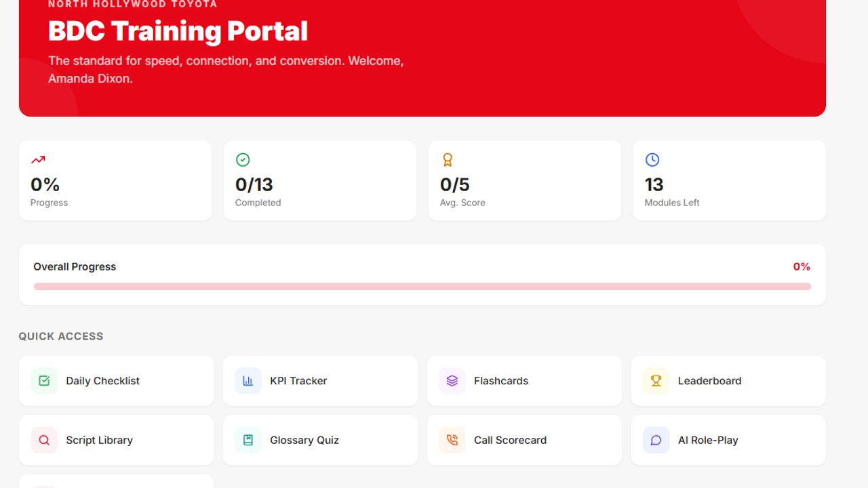Click the 0% Progress stat card
Screen dimensions: 868x488
coord(115,180)
